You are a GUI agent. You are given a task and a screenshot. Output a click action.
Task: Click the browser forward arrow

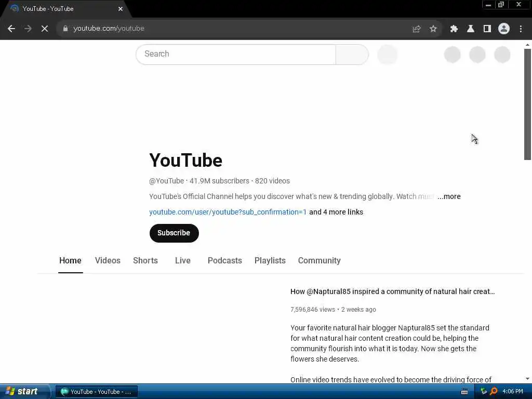28,29
